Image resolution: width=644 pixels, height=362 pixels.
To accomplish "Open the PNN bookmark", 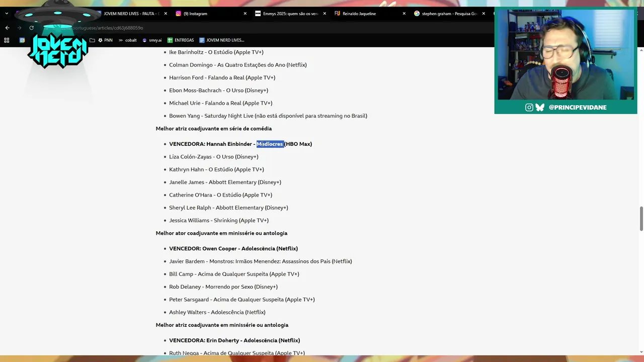I will click(x=105, y=40).
